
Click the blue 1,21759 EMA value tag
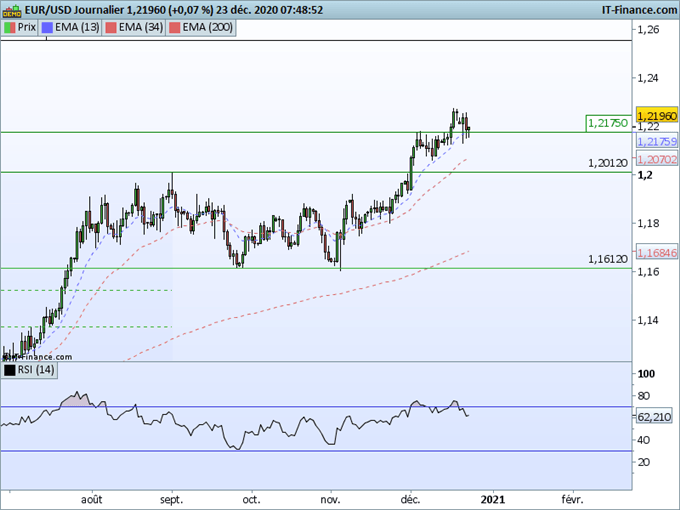[x=657, y=141]
